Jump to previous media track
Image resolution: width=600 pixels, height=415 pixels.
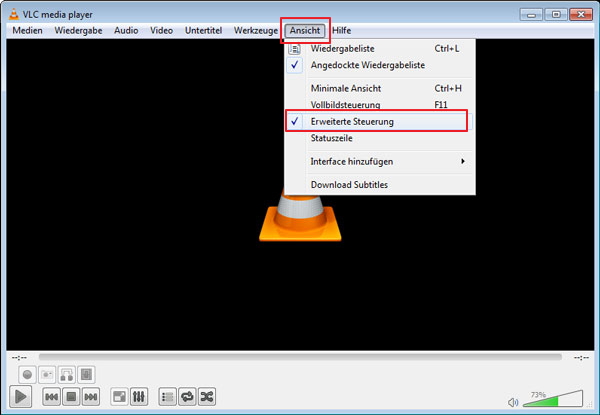(x=51, y=397)
